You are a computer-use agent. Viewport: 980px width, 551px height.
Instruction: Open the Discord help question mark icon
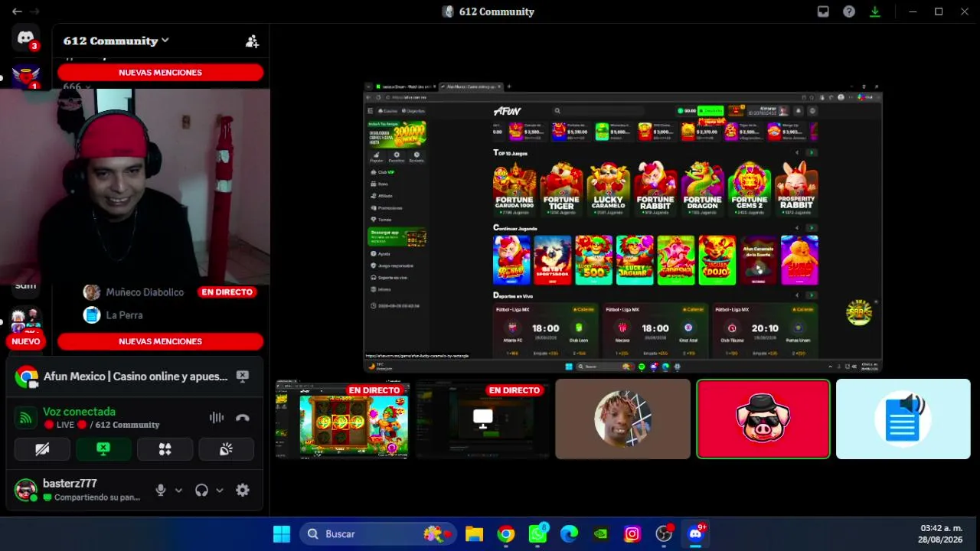point(849,11)
